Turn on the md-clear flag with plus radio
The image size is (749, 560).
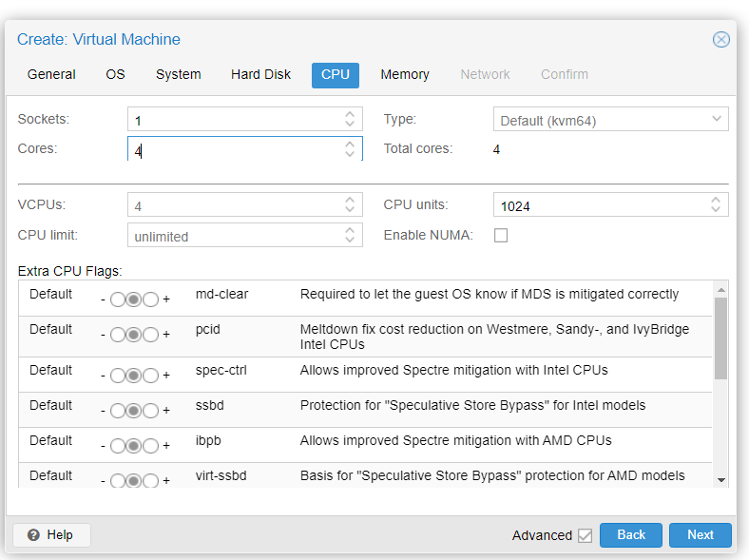coord(150,299)
